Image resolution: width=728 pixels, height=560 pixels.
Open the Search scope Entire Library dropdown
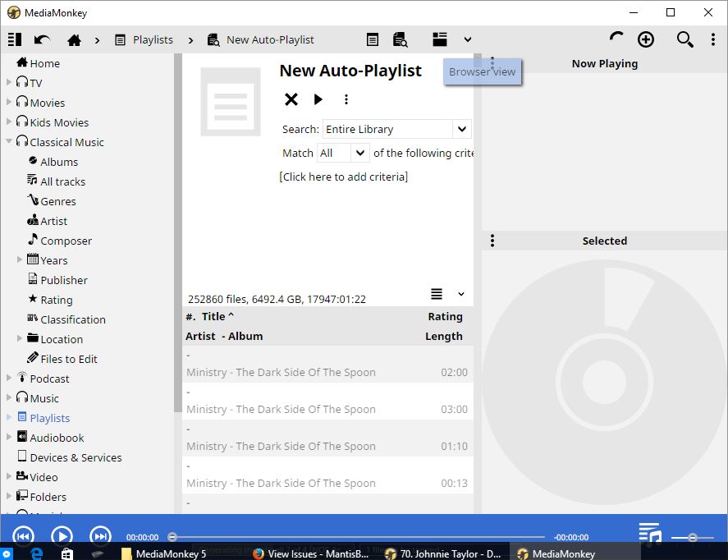point(461,129)
